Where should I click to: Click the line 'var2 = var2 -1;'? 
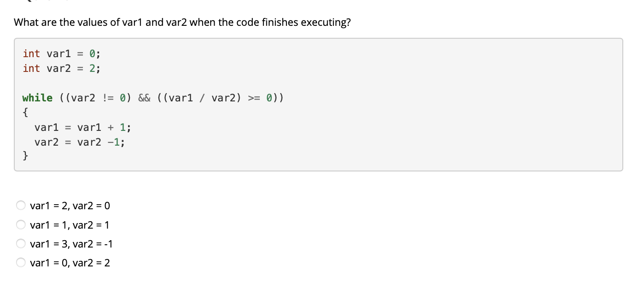pyautogui.click(x=79, y=142)
